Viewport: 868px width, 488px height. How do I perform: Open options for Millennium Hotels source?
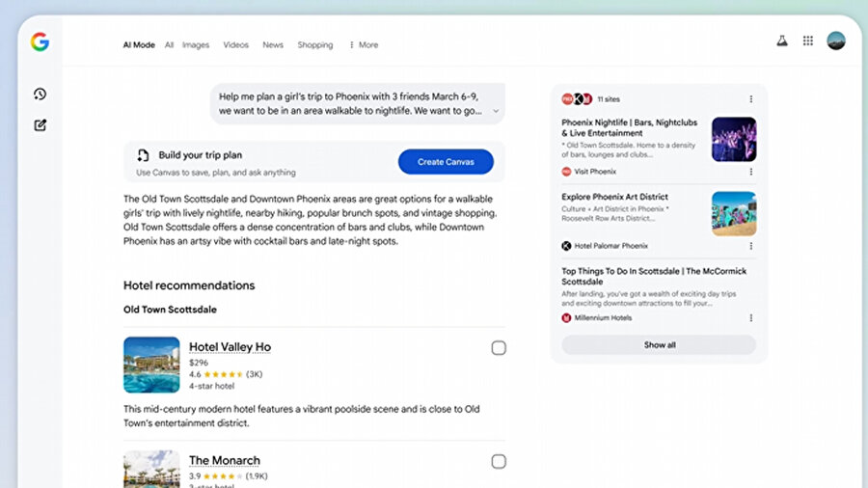(x=751, y=317)
